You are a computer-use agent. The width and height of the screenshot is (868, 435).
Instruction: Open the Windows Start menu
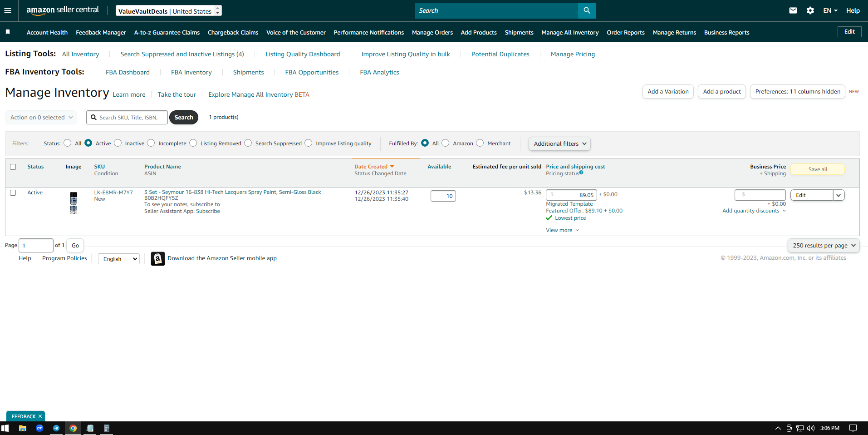point(5,428)
